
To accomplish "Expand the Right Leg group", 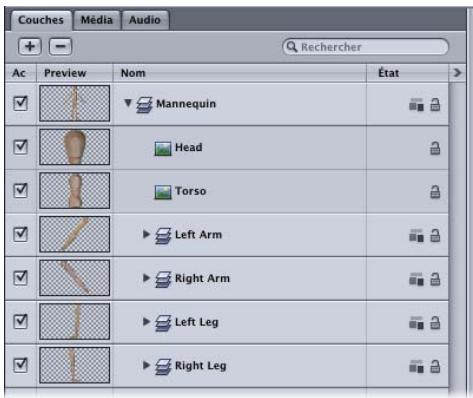I will [146, 365].
